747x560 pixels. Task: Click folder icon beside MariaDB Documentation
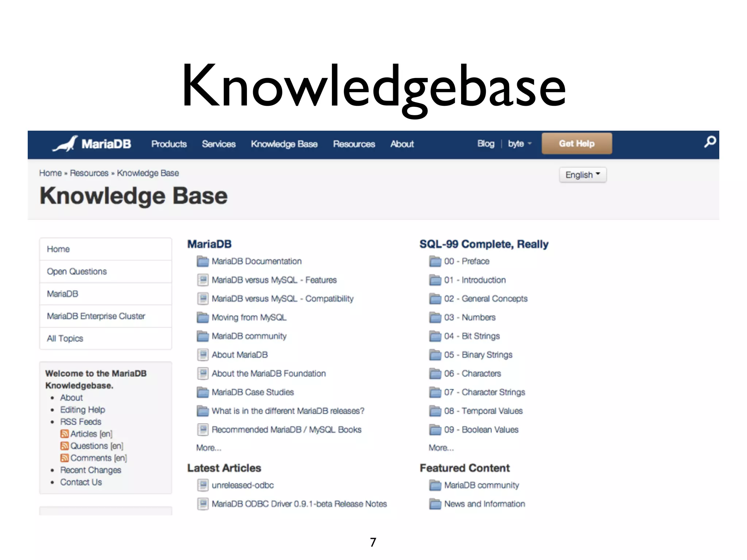click(x=202, y=261)
